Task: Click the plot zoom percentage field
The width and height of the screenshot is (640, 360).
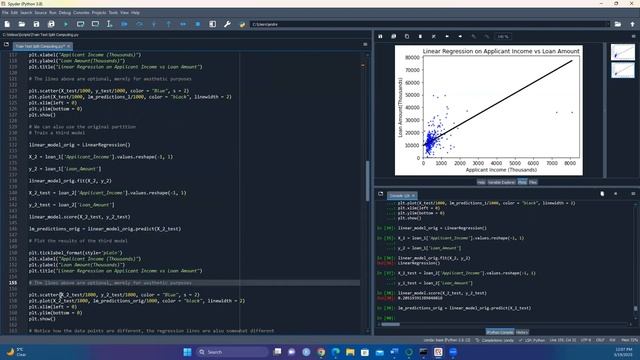Action: [503, 36]
